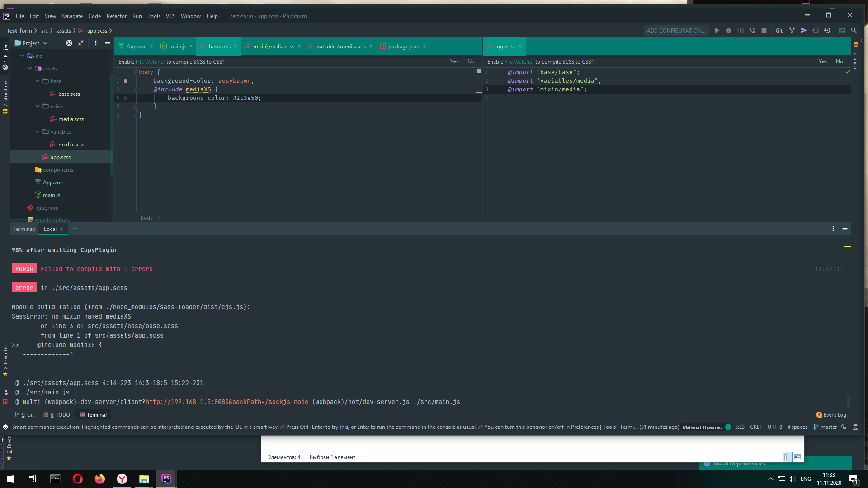Image resolution: width=868 pixels, height=488 pixels.
Task: Open the CRLF line separator selector
Action: tap(756, 427)
